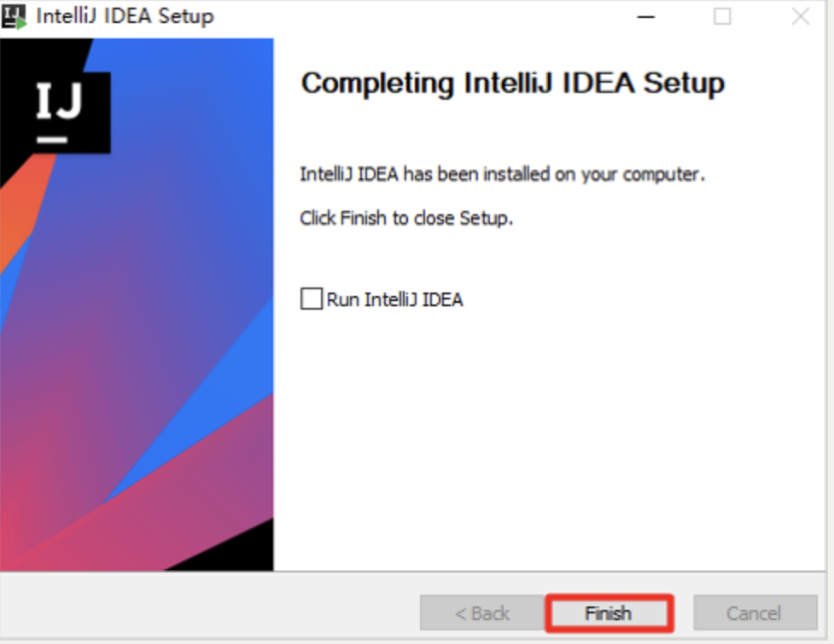Click the grayed-out "< Back" button
Image resolution: width=834 pixels, height=644 pixels.
(482, 613)
